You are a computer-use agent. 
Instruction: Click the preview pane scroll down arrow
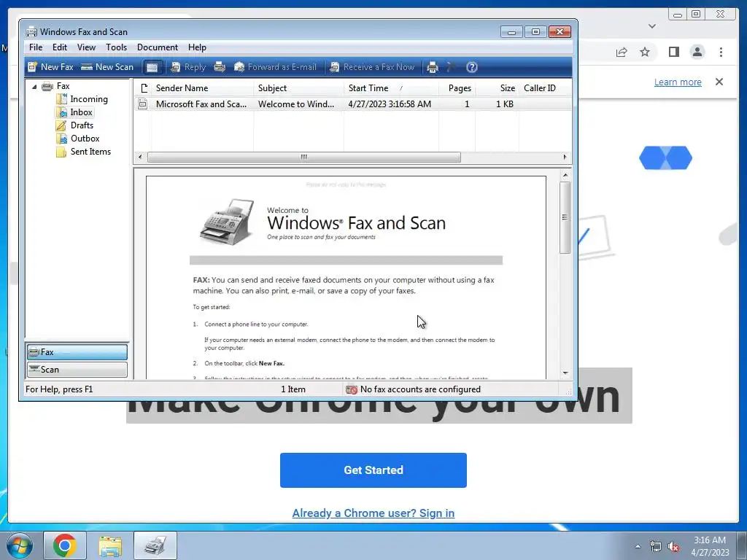(565, 373)
